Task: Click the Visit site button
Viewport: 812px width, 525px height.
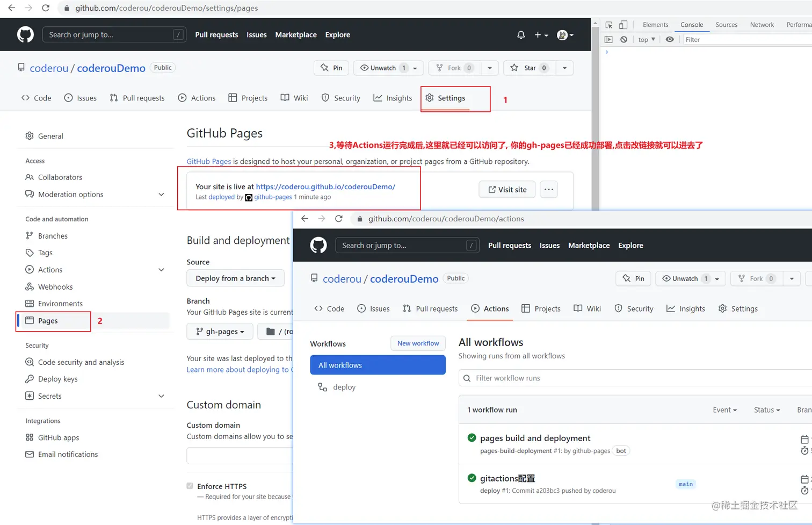Action: coord(507,190)
